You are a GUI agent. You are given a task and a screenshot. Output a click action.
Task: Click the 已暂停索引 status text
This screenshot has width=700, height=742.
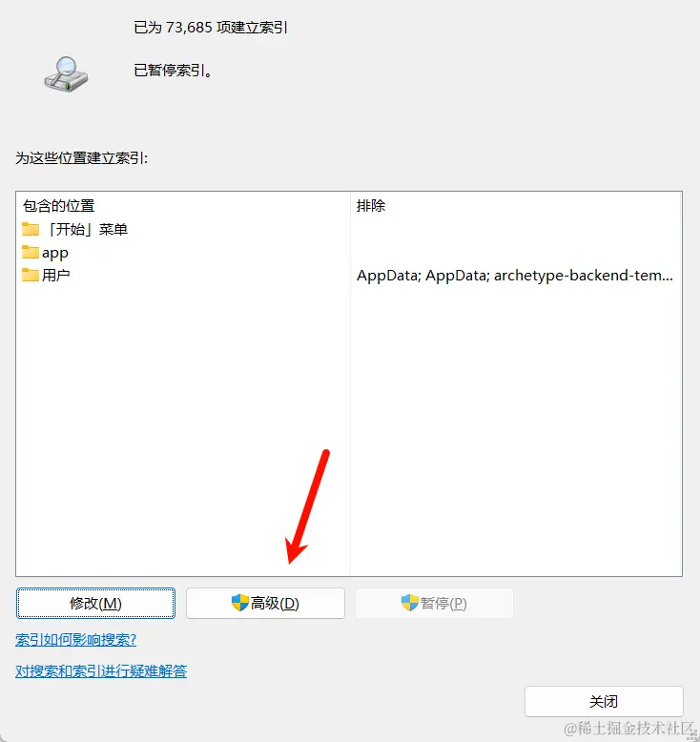click(x=173, y=71)
